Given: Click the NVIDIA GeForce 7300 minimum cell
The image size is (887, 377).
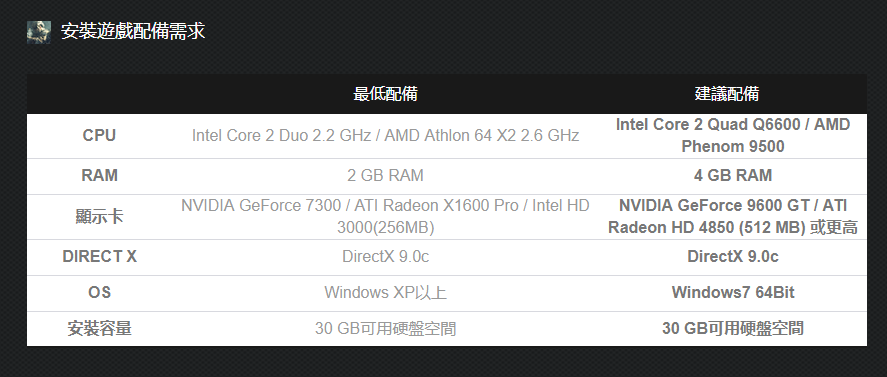Looking at the screenshot, I should click(385, 216).
